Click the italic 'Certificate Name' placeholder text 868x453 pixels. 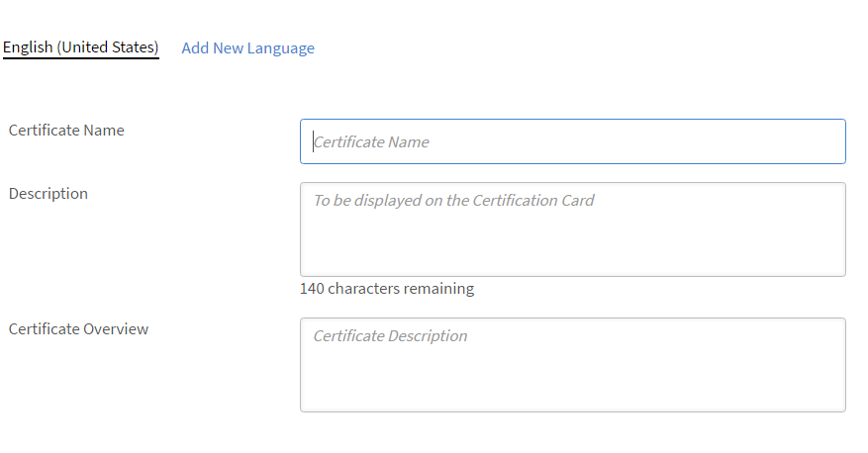tap(371, 142)
